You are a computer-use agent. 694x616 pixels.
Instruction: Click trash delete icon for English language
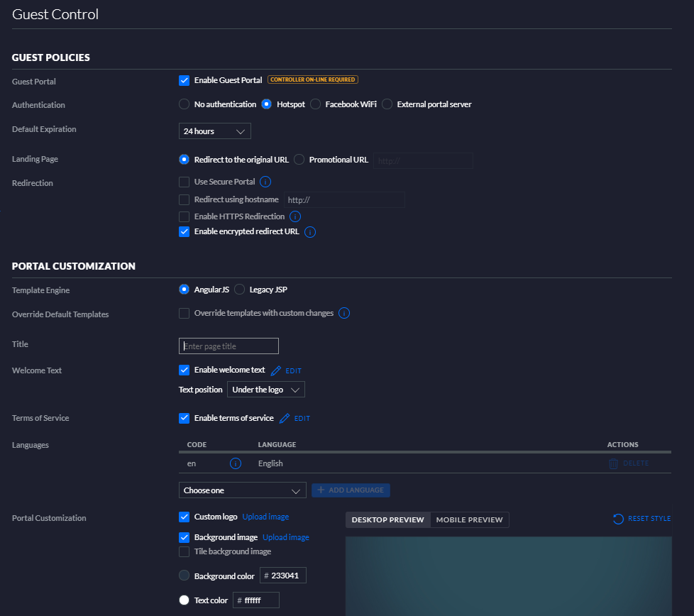point(613,463)
